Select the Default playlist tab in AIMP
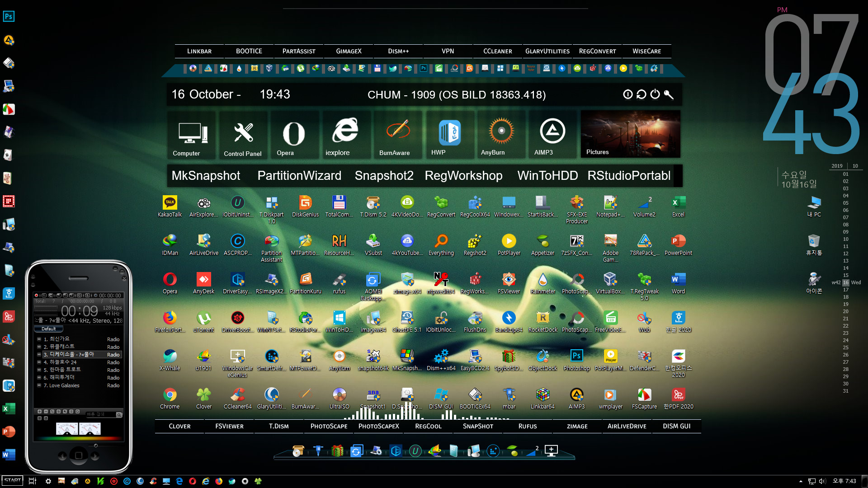The width and height of the screenshot is (868, 488). point(49,329)
